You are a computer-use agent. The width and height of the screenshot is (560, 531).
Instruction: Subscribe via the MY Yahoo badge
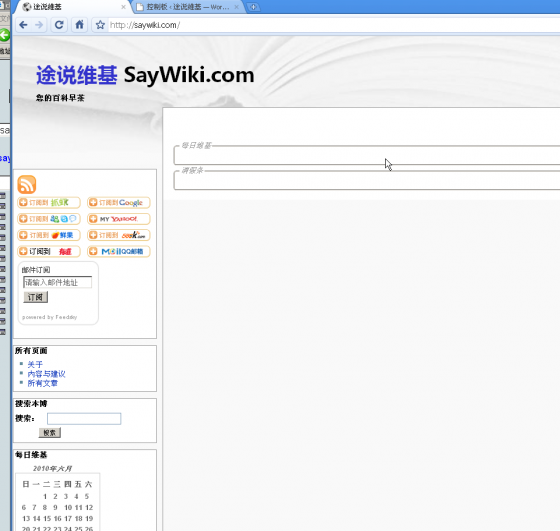(x=119, y=219)
